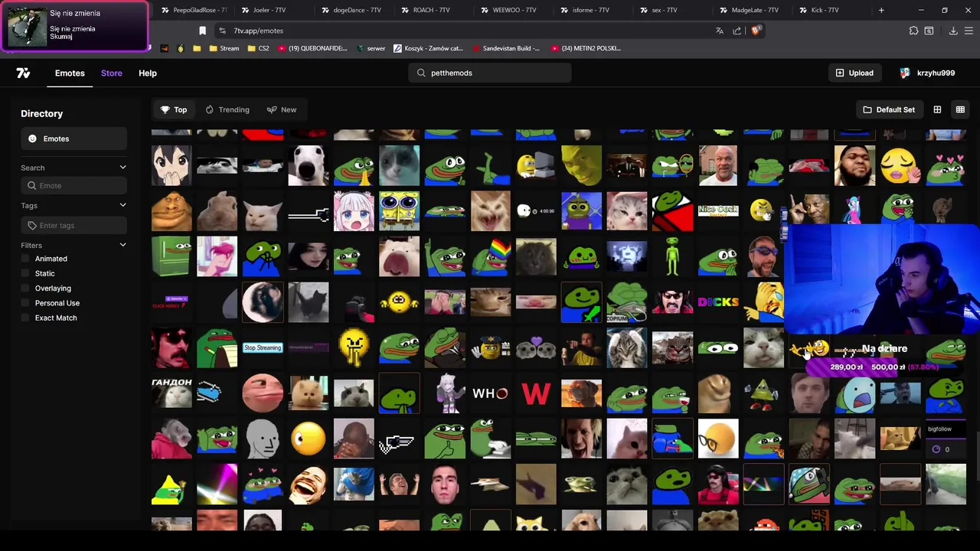
Task: Select the bigfollow emote card
Action: (946, 439)
